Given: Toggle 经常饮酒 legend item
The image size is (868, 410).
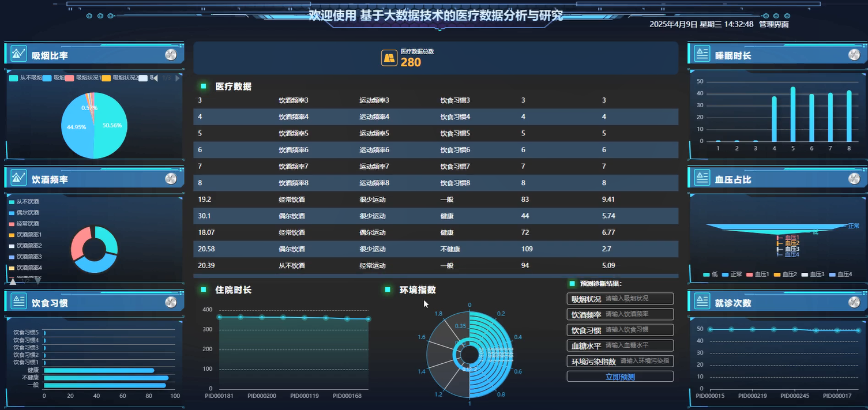Looking at the screenshot, I should click(24, 224).
